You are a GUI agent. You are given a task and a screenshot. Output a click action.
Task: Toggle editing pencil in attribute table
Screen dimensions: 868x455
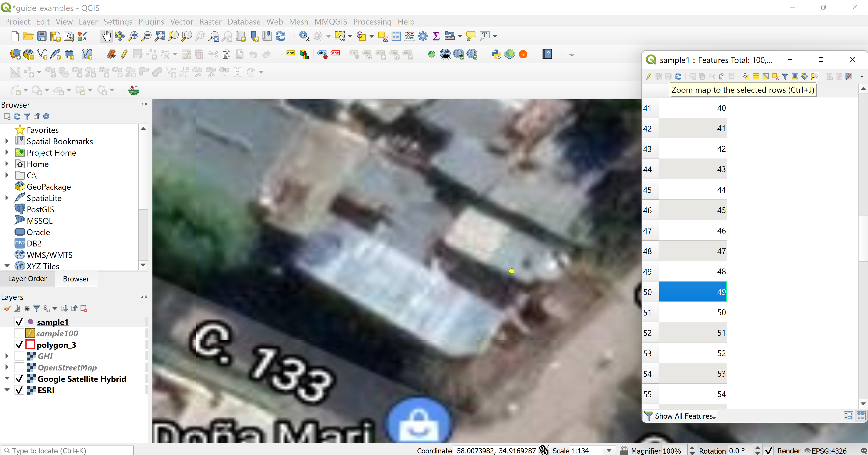pos(648,77)
